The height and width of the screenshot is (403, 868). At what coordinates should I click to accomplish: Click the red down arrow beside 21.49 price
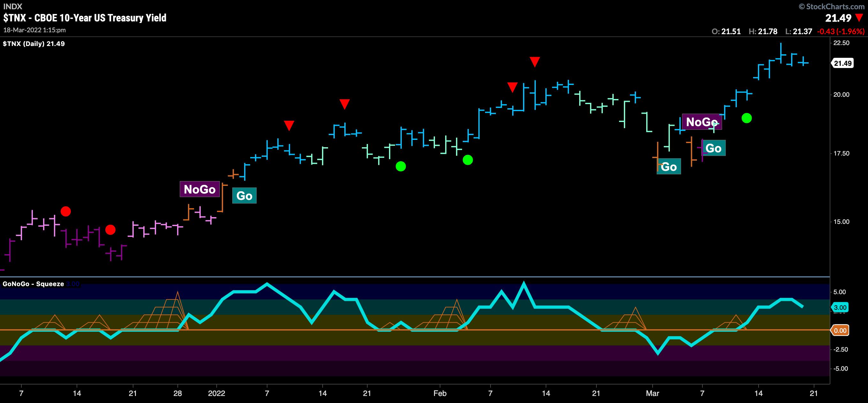[859, 18]
